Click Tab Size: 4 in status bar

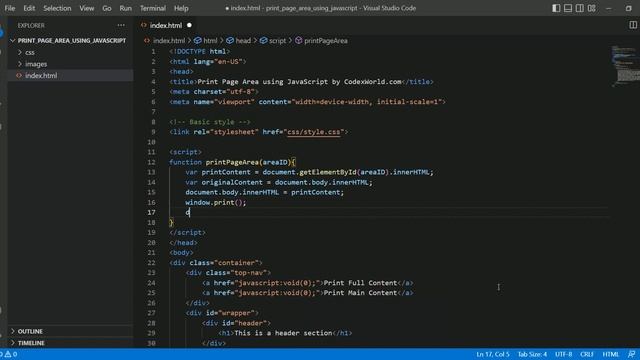tap(532, 354)
